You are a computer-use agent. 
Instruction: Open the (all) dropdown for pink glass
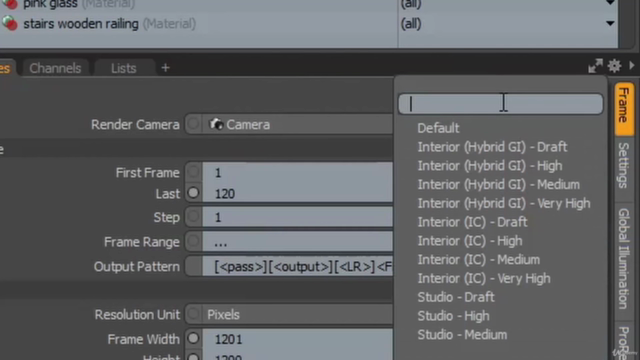click(x=508, y=4)
